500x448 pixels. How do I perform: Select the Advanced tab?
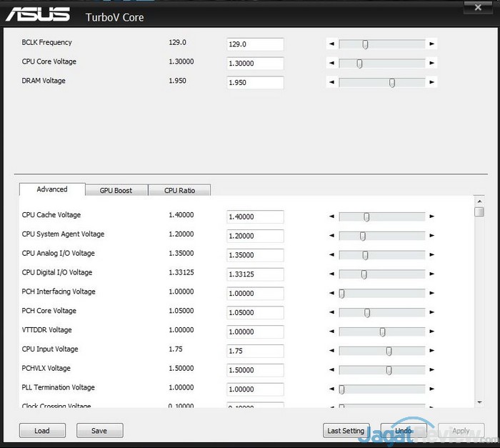[52, 189]
